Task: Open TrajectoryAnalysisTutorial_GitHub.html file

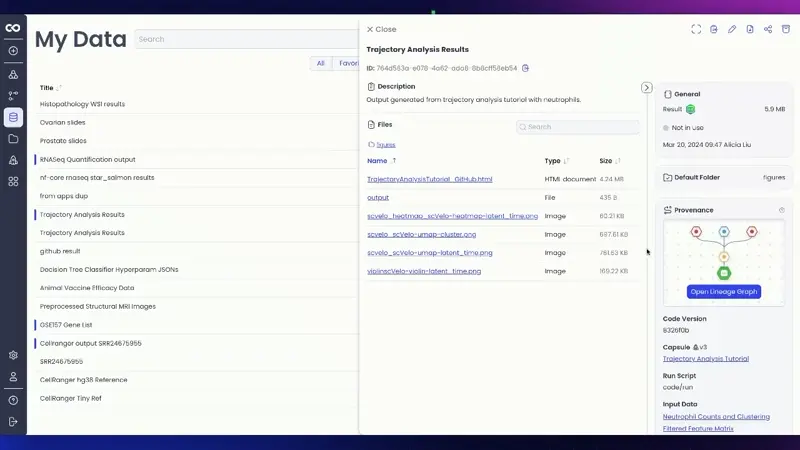Action: point(430,179)
